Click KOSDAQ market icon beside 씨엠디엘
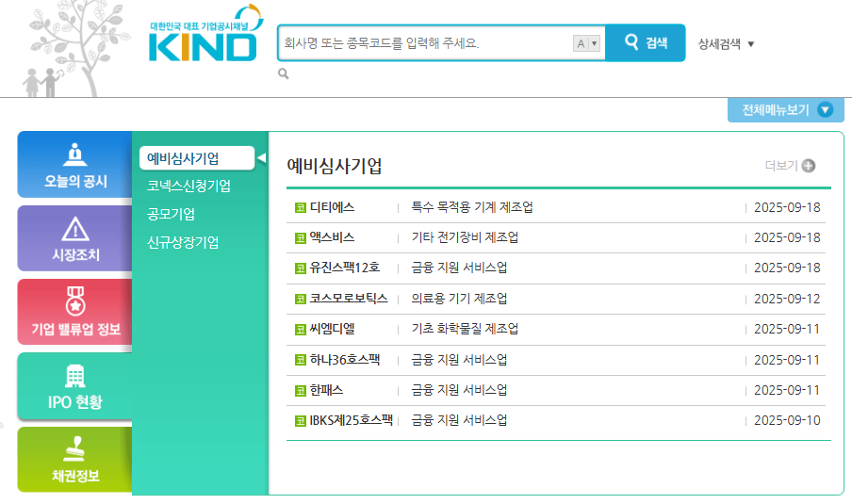The height and width of the screenshot is (504, 852). [x=301, y=330]
